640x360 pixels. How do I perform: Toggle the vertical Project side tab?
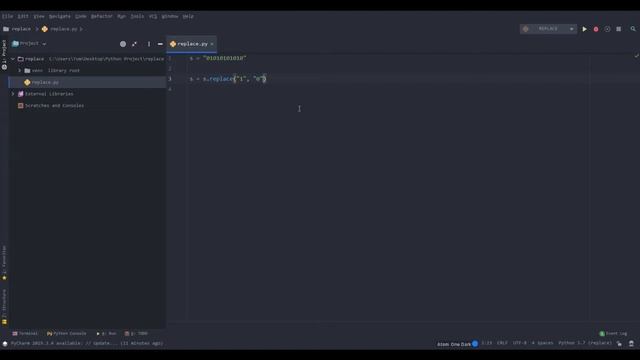point(4,54)
